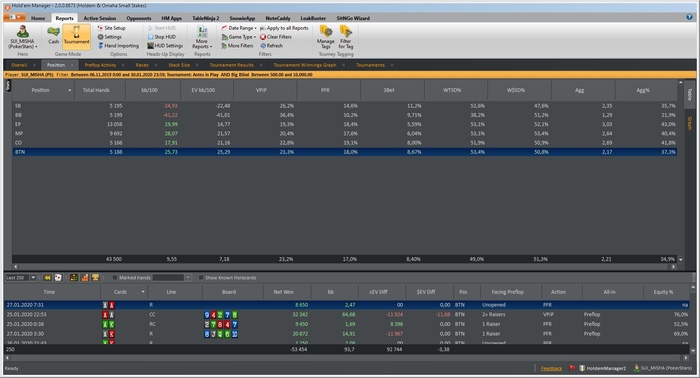
Task: Sort hands by the Net Won column
Action: coord(283,292)
